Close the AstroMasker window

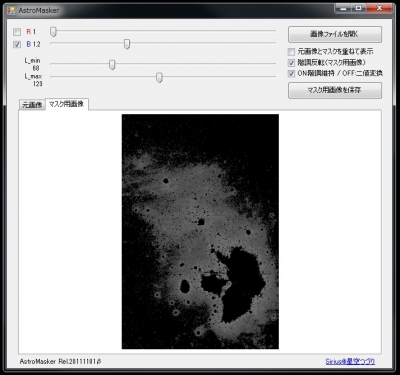point(380,8)
